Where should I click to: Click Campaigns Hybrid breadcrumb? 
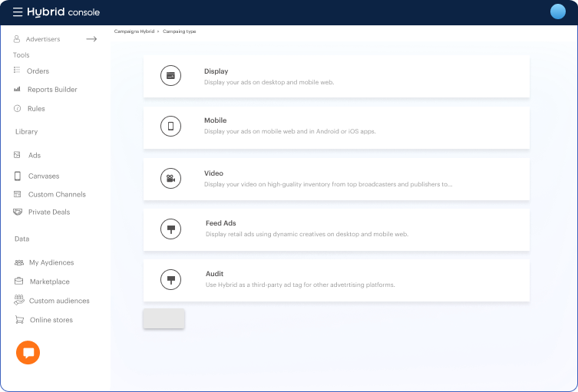[x=134, y=31]
